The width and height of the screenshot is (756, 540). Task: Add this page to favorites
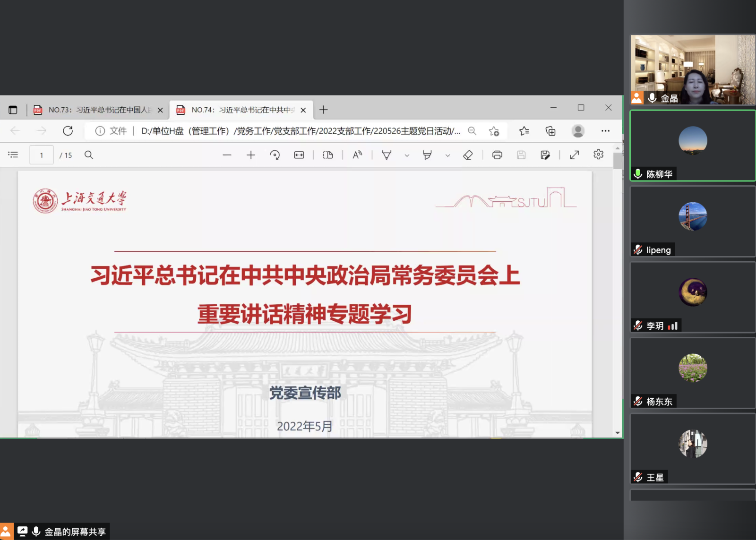[494, 131]
